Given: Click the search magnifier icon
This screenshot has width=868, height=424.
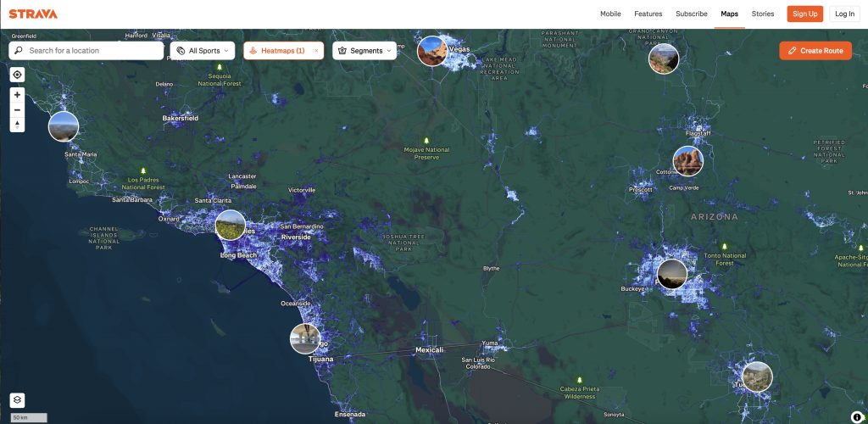Looking at the screenshot, I should click(x=19, y=50).
